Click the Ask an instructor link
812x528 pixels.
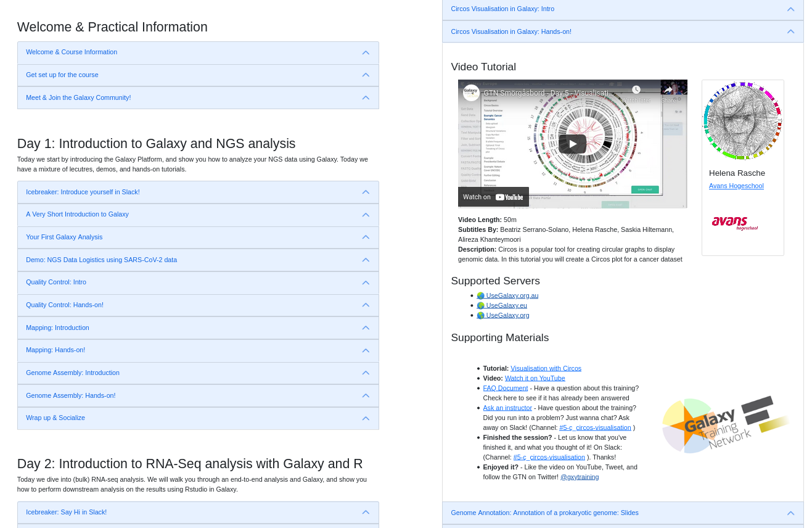tap(507, 408)
